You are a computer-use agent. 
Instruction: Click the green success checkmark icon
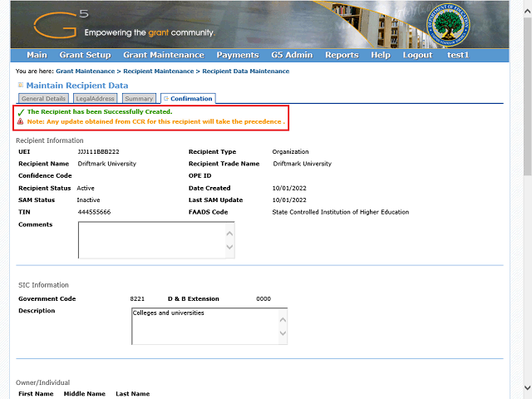click(21, 111)
